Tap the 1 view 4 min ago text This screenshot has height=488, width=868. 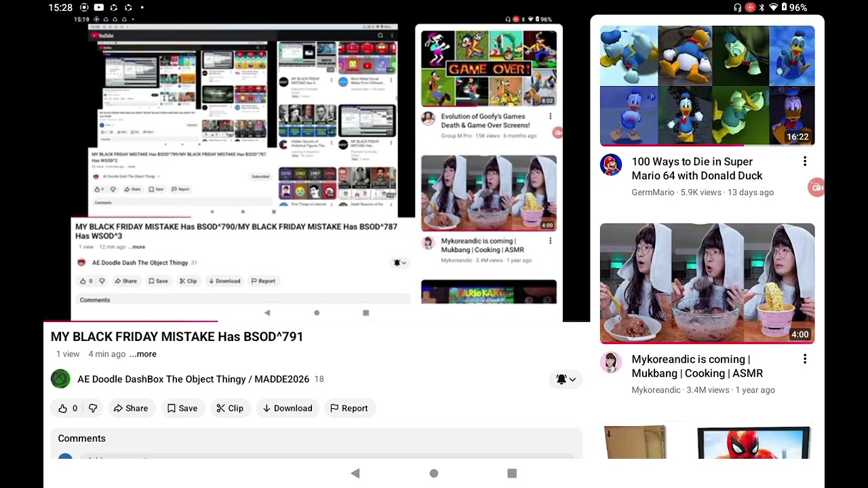click(x=91, y=354)
